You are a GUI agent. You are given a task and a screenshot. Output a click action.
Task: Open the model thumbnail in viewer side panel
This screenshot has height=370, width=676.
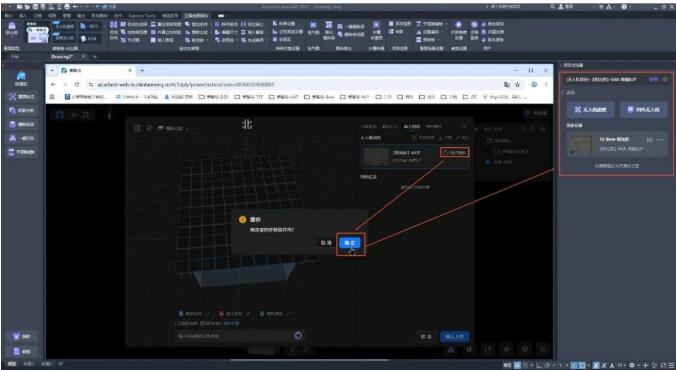tap(376, 156)
